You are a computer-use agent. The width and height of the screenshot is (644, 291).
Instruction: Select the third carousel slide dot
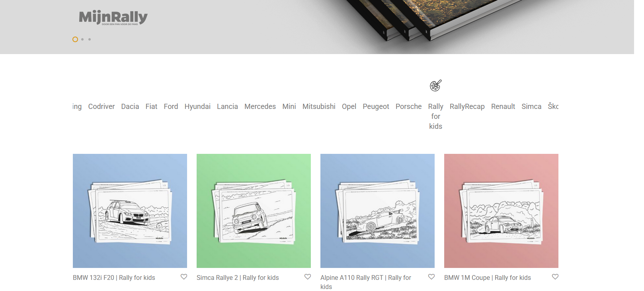coord(90,39)
